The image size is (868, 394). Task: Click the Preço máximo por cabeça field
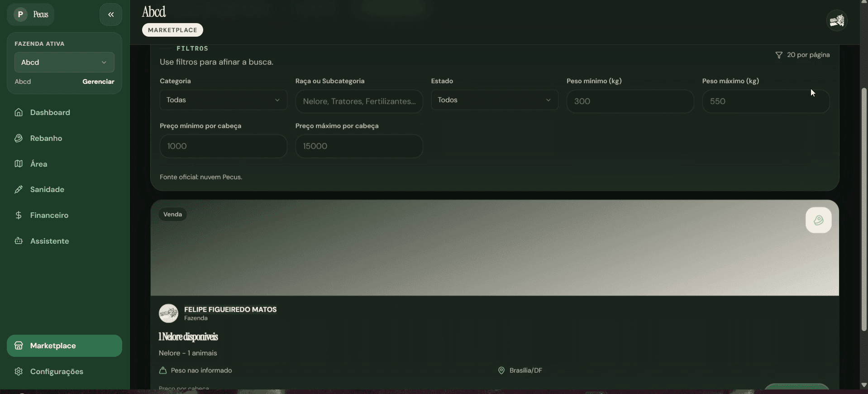tap(359, 146)
